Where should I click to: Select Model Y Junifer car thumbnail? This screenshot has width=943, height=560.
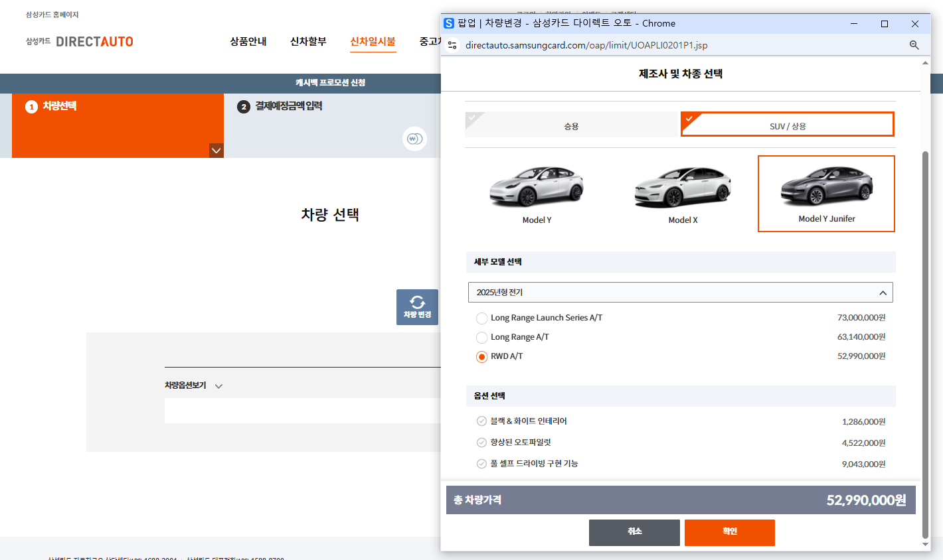point(826,194)
